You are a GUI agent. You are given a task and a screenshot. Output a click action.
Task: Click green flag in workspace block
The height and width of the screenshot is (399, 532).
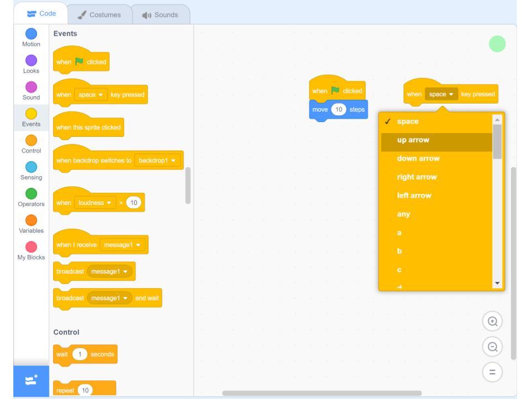335,90
